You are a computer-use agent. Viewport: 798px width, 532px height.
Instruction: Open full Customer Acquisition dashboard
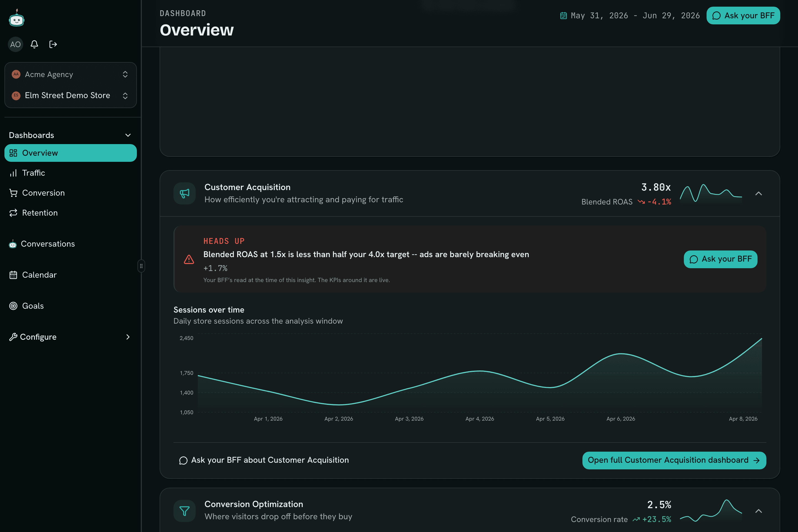tap(674, 461)
